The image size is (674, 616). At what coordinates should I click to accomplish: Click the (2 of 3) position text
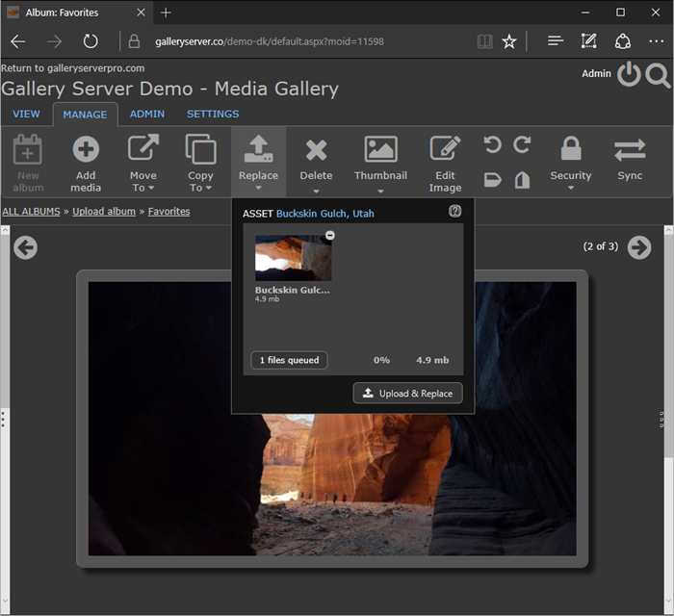601,246
